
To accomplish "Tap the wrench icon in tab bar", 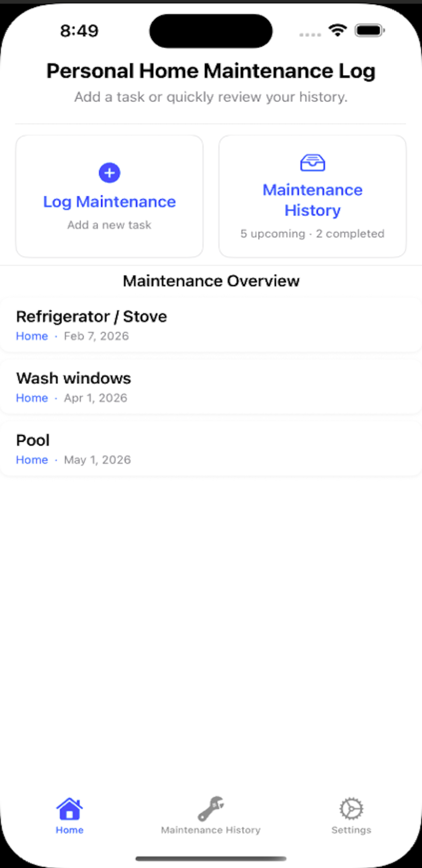I will [x=211, y=809].
